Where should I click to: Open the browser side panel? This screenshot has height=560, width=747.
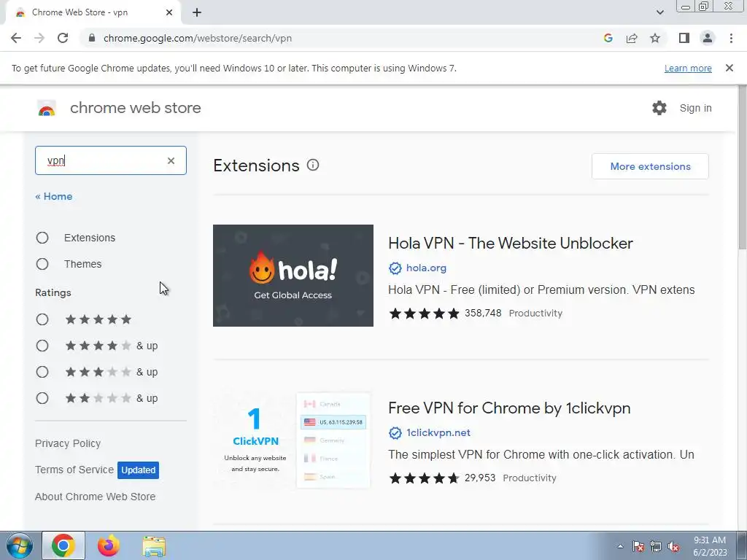point(684,38)
